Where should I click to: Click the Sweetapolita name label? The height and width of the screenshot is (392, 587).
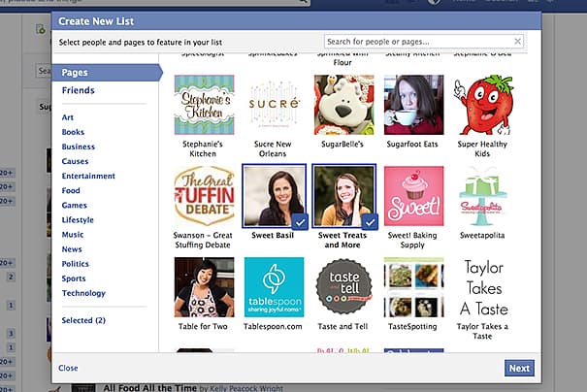(482, 236)
